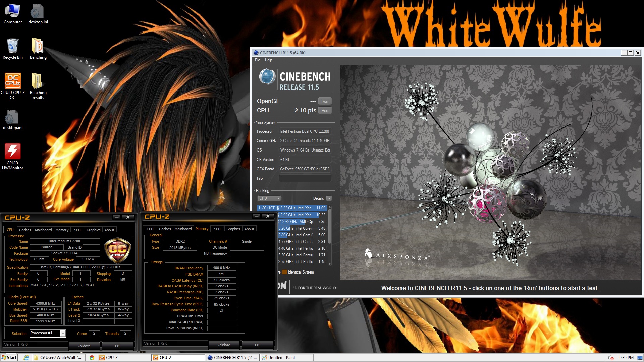The image size is (644, 362).
Task: Open Mainboard tab in Memory CPU-Z window
Action: pyautogui.click(x=183, y=229)
